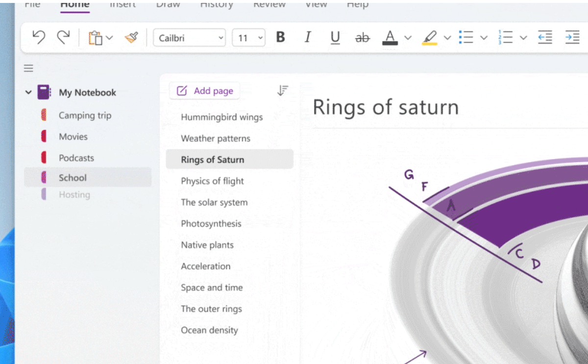Select the Podcasts section
This screenshot has height=364, width=588.
[x=76, y=158]
